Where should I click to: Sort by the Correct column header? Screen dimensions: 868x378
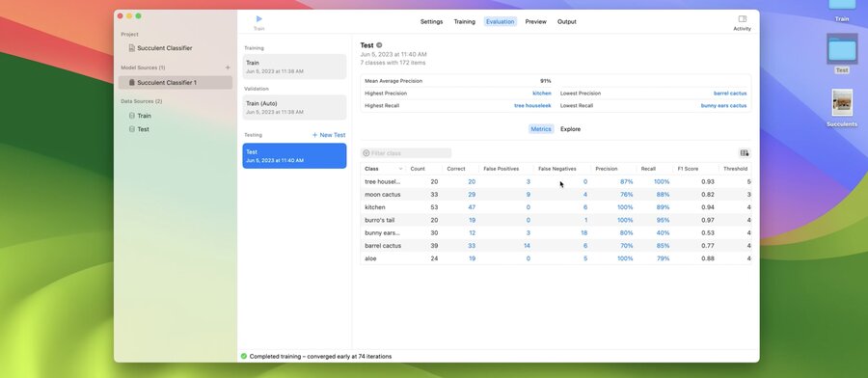point(456,169)
